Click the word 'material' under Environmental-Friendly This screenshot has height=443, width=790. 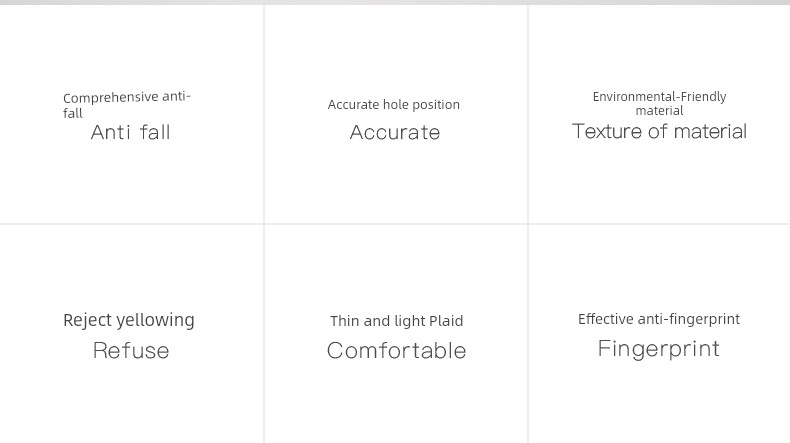(660, 111)
